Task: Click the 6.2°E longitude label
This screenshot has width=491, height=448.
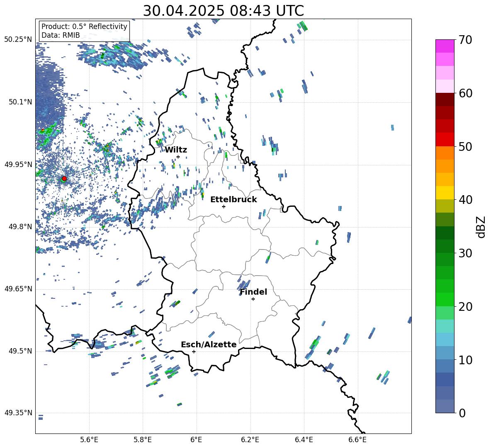Action: [x=250, y=440]
